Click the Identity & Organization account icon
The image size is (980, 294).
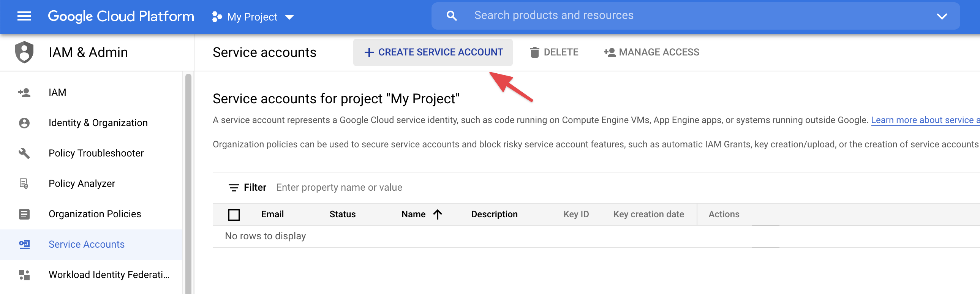click(x=24, y=123)
